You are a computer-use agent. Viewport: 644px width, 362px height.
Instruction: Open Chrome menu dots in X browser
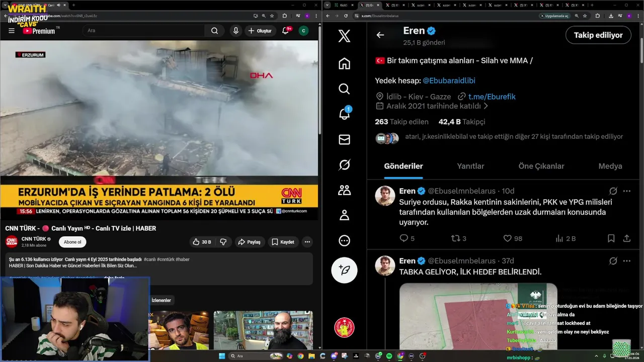coord(637,16)
